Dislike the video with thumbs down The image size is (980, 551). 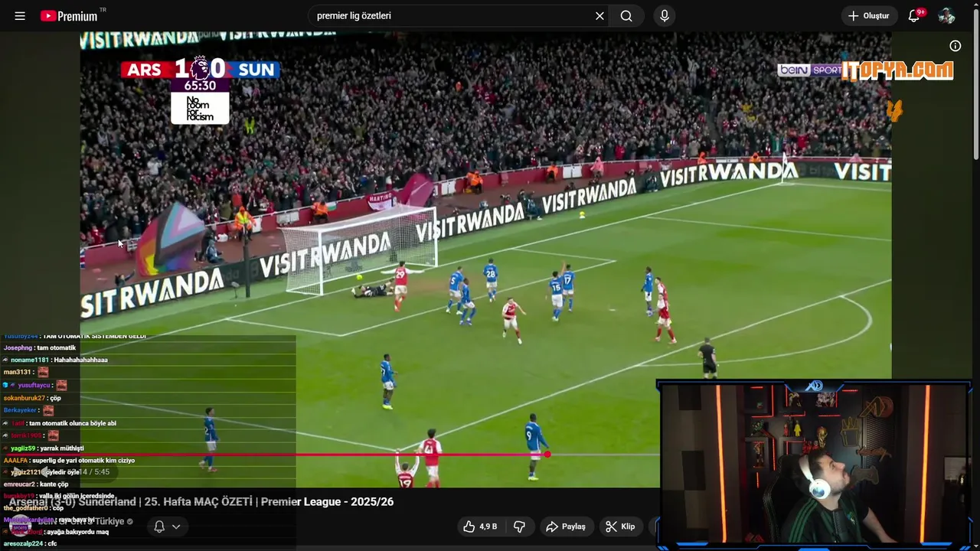519,527
